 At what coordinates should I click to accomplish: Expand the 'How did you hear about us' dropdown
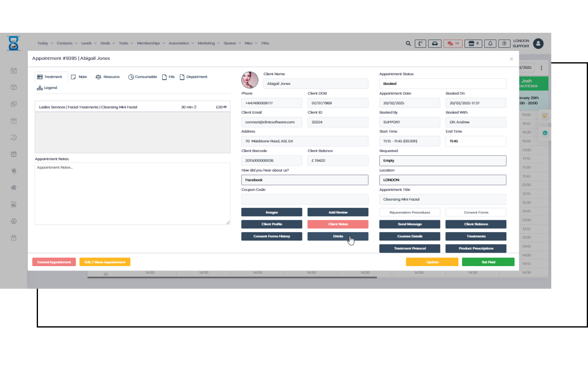(x=304, y=180)
